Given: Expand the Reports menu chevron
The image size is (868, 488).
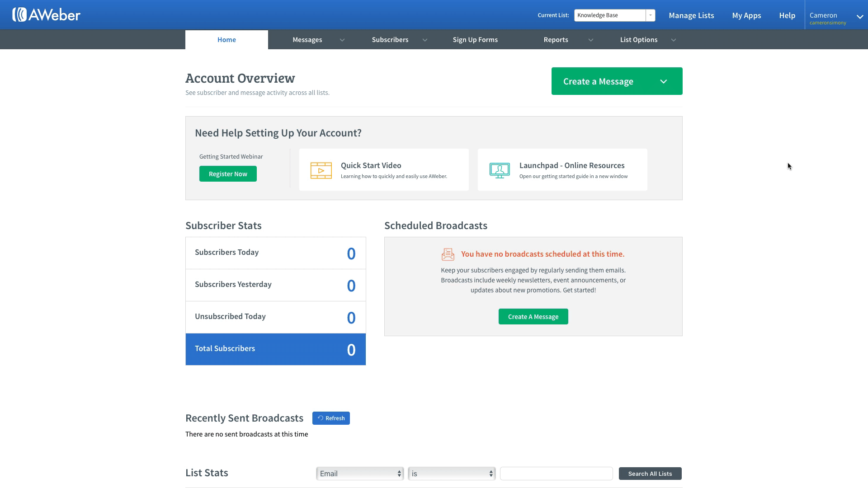Looking at the screenshot, I should coord(590,40).
